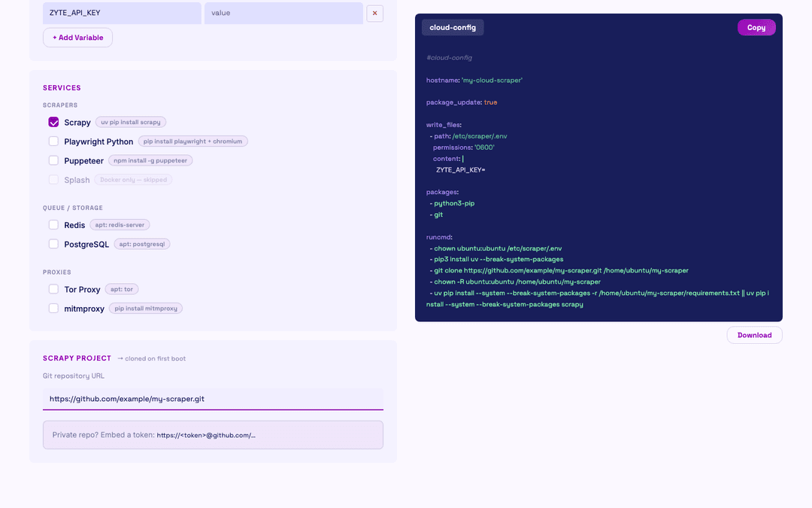Click the '/etc/scraper/.env' path line
The width and height of the screenshot is (812, 508).
pos(468,136)
